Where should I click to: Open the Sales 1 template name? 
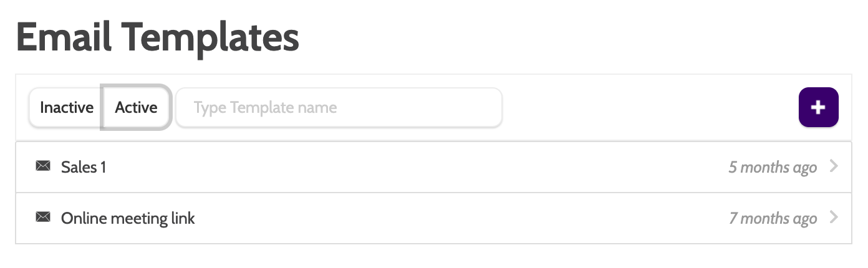coord(84,167)
